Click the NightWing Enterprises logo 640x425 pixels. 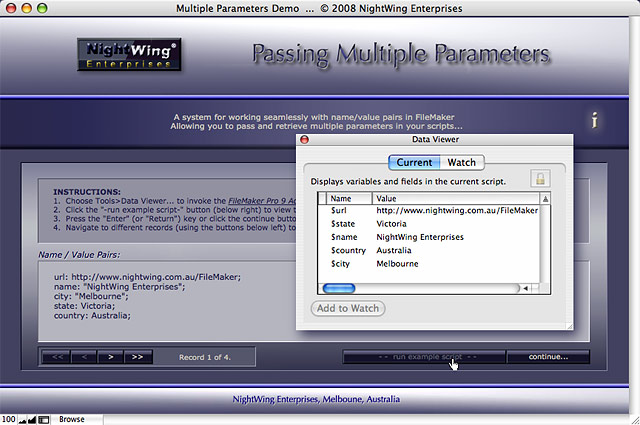[129, 55]
